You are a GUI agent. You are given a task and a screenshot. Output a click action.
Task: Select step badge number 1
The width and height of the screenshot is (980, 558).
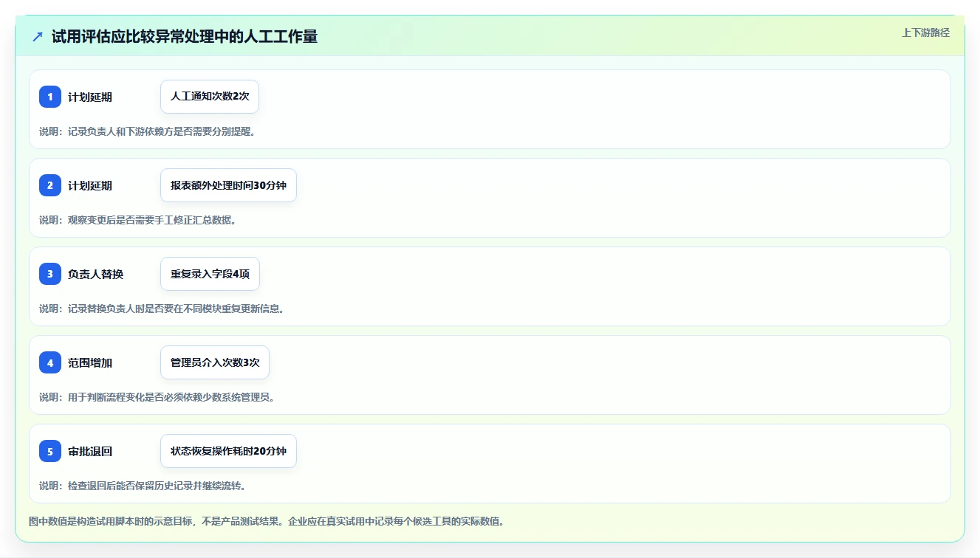50,97
